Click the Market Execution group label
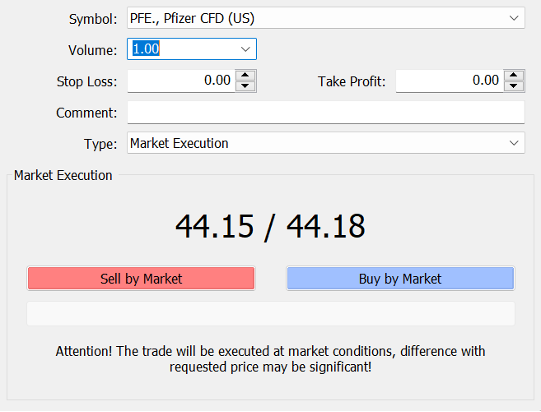 (x=63, y=175)
